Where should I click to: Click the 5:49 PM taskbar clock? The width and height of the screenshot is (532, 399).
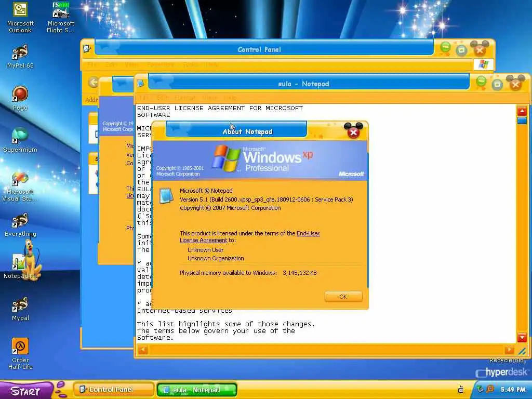pos(513,390)
